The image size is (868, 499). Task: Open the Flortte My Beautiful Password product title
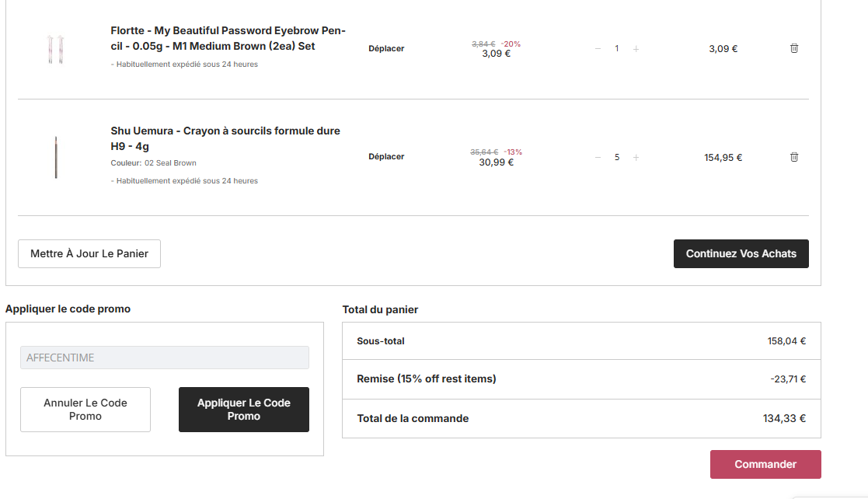point(228,38)
